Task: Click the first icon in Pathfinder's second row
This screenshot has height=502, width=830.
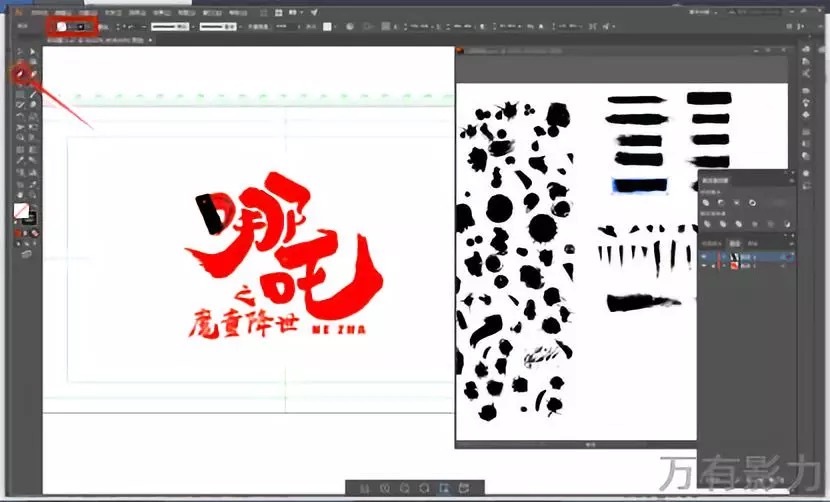Action: [707, 224]
